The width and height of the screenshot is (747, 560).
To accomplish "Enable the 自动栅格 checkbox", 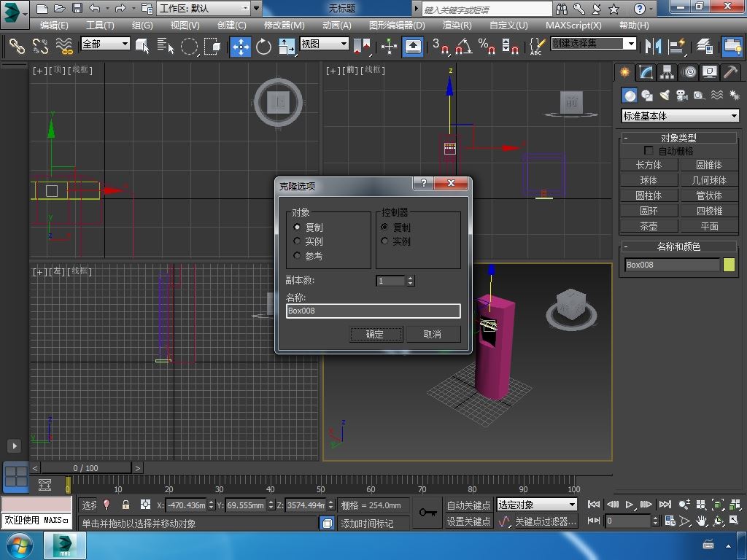I will (649, 151).
